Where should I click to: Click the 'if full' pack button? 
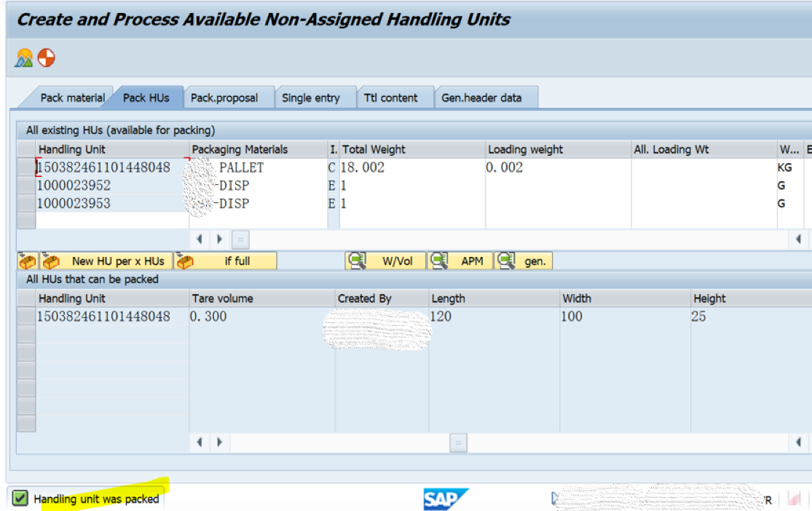[226, 261]
